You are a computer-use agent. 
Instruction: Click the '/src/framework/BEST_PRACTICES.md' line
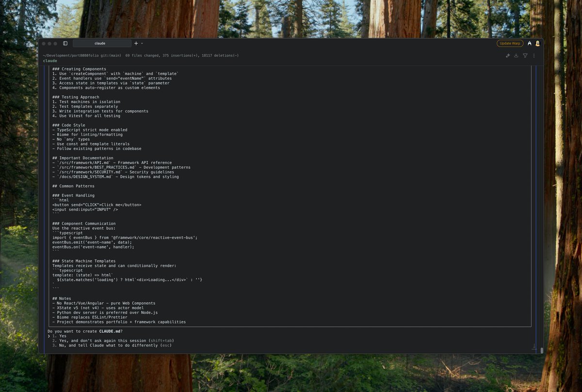click(x=121, y=167)
